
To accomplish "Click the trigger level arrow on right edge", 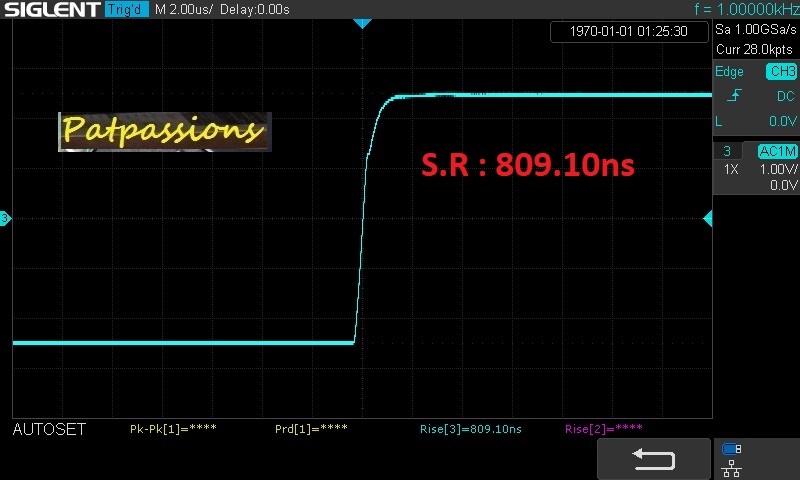I will click(707, 218).
